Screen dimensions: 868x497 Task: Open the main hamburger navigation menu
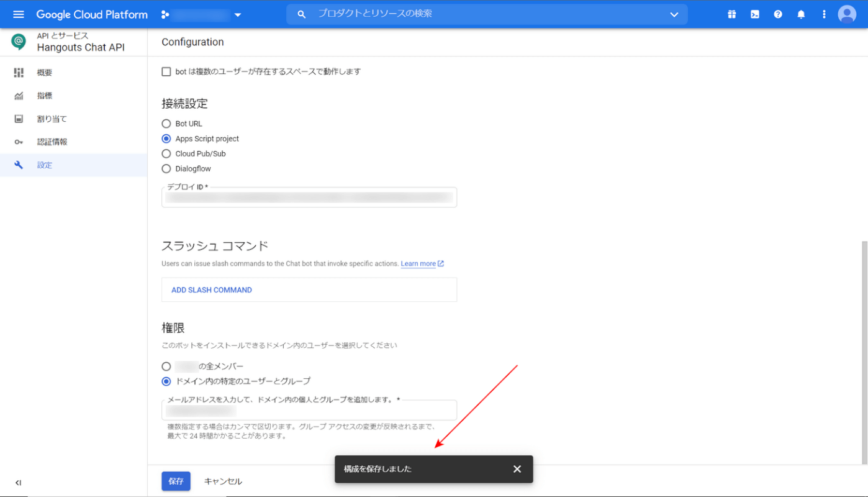(x=18, y=14)
